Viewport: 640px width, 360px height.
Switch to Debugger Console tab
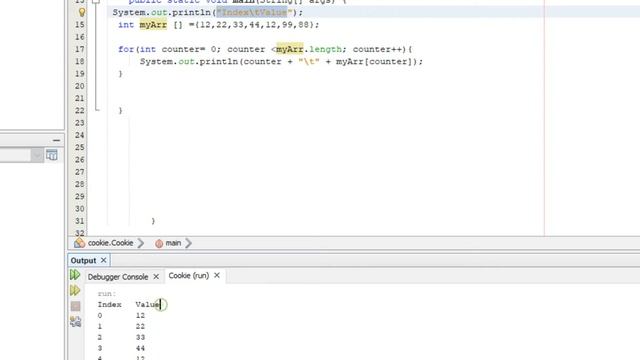(118, 277)
